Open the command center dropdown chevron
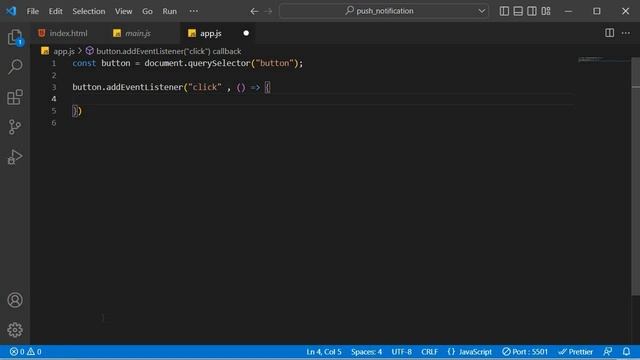This screenshot has width=640, height=360. pos(482,11)
